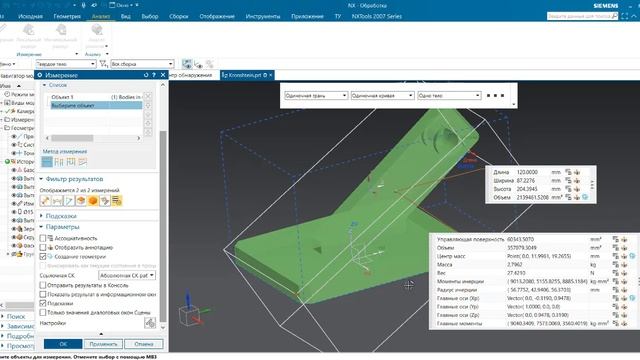This screenshot has width=640, height=360.
Task: Click OK in the measurement dialog
Action: tap(63, 344)
